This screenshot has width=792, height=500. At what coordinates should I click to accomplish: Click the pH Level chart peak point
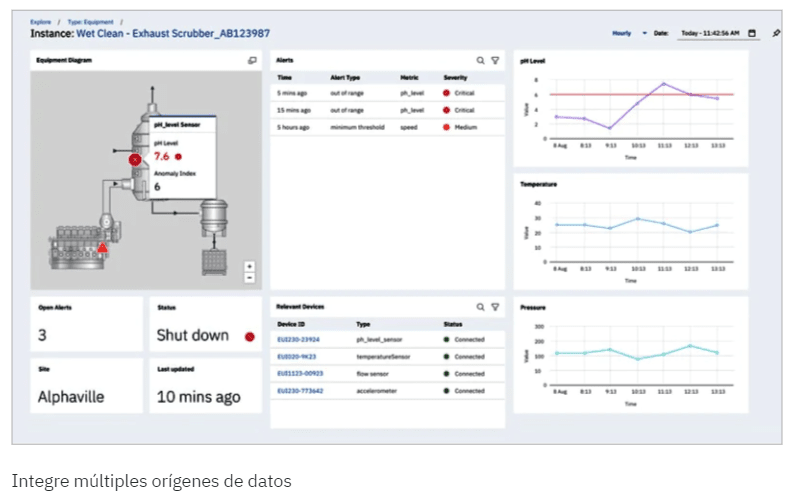pyautogui.click(x=664, y=84)
